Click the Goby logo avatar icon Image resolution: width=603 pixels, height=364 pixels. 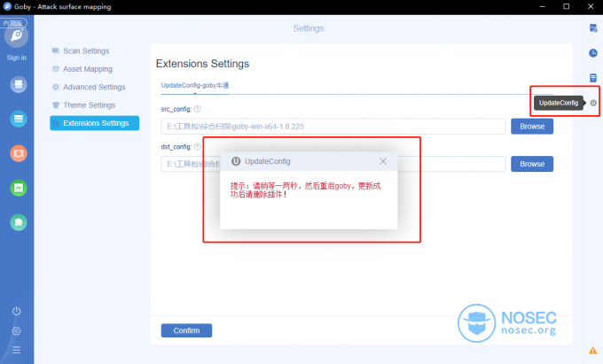click(x=17, y=36)
